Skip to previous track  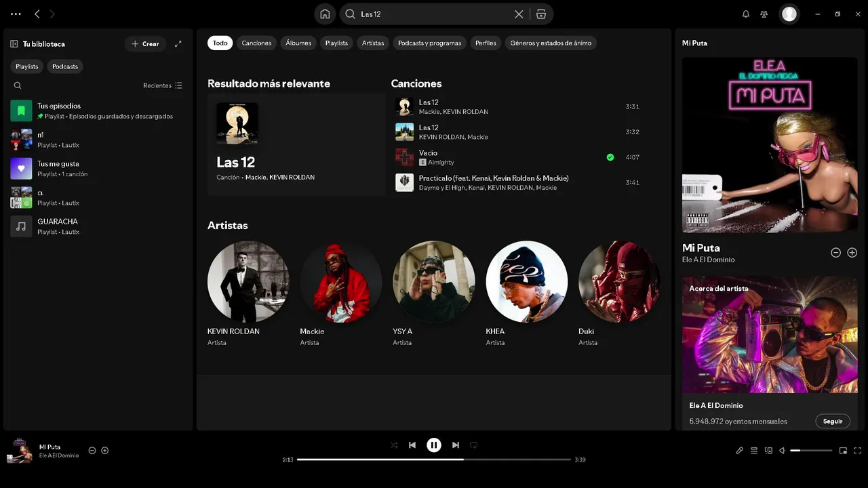pyautogui.click(x=412, y=445)
